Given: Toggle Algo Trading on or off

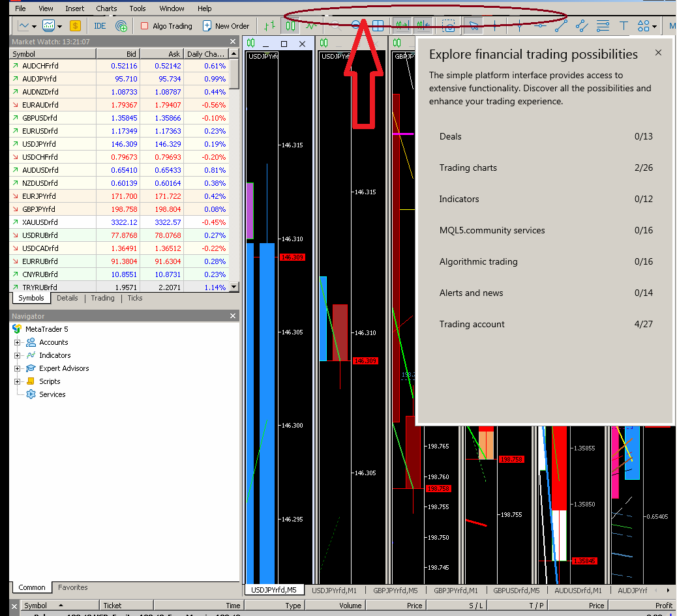Looking at the screenshot, I should coord(167,26).
